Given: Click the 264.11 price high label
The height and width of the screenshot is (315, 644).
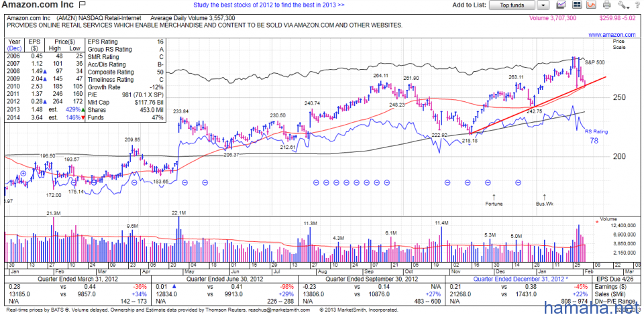Looking at the screenshot, I should 380,76.
